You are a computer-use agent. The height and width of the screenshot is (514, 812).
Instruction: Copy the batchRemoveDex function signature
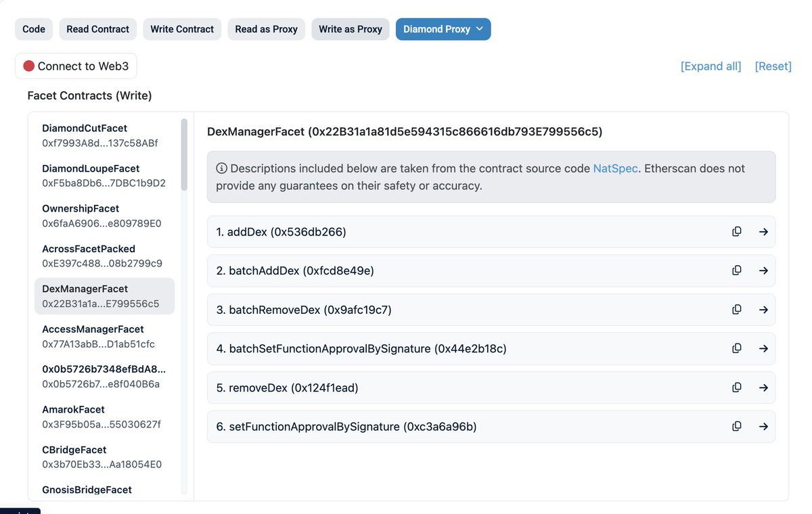coord(737,309)
